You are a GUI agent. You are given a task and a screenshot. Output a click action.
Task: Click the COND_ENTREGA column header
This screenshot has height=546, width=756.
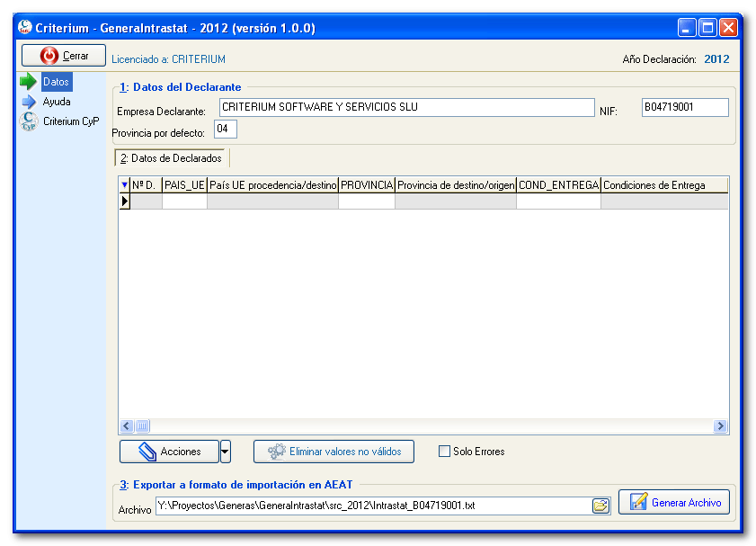[559, 185]
